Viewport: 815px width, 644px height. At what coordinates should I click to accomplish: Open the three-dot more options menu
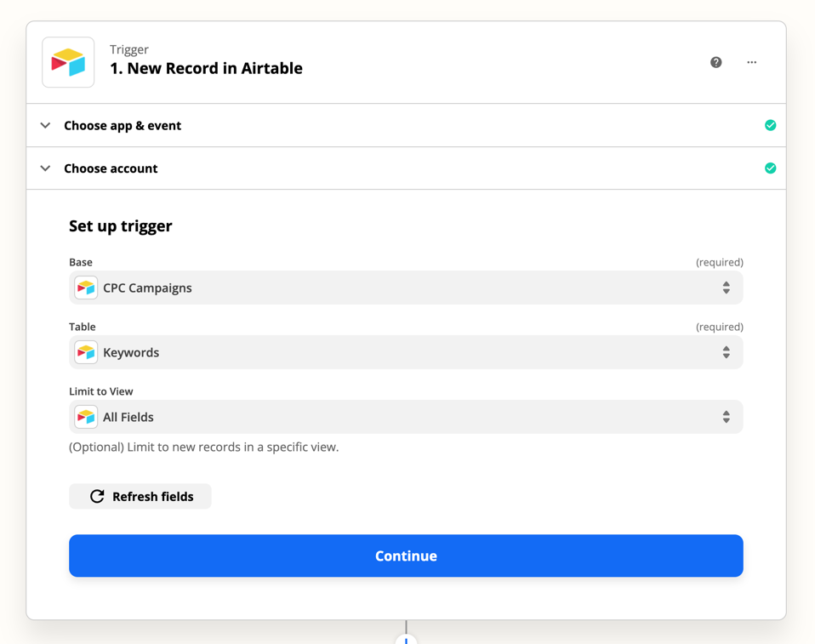click(x=751, y=62)
